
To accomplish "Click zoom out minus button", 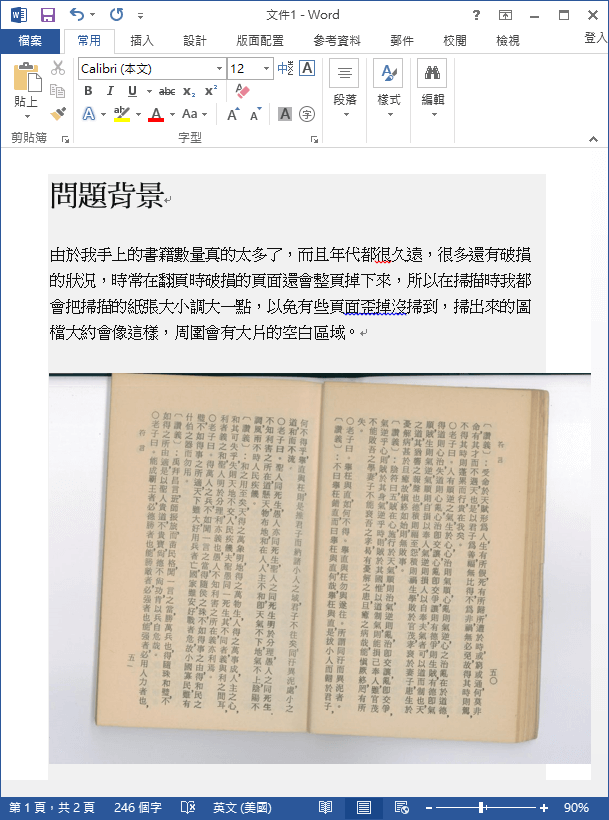I will (x=429, y=807).
